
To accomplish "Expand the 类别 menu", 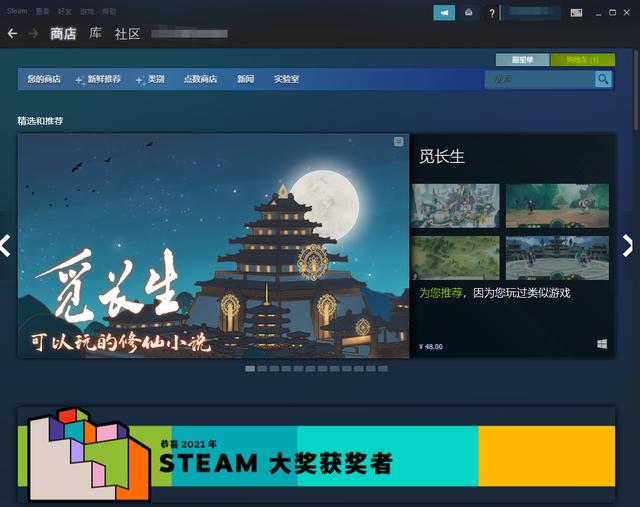I will coord(156,79).
